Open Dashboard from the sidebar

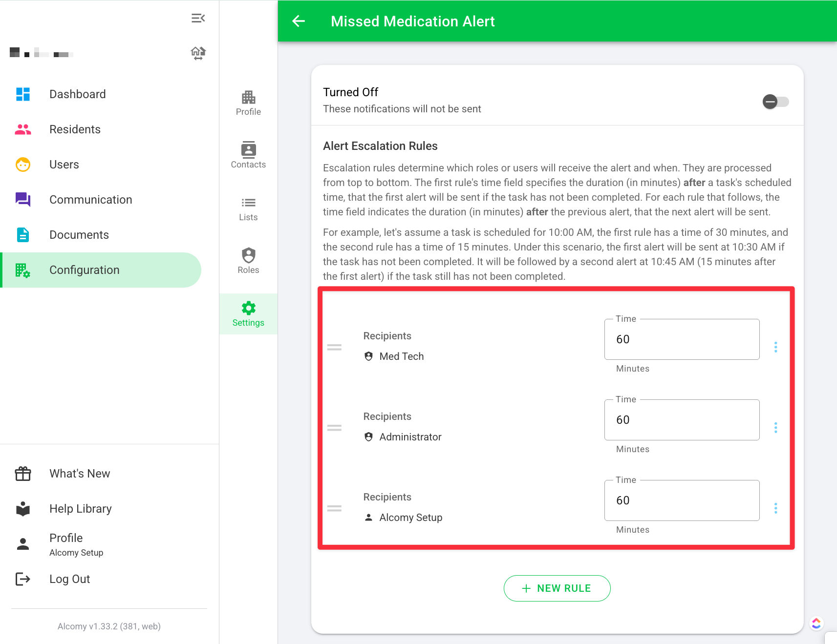click(101, 94)
